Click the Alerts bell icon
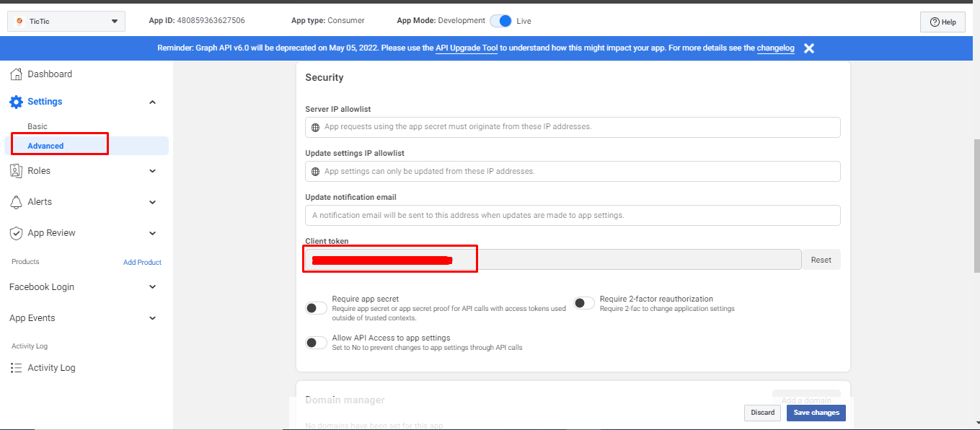980x430 pixels. (x=16, y=202)
